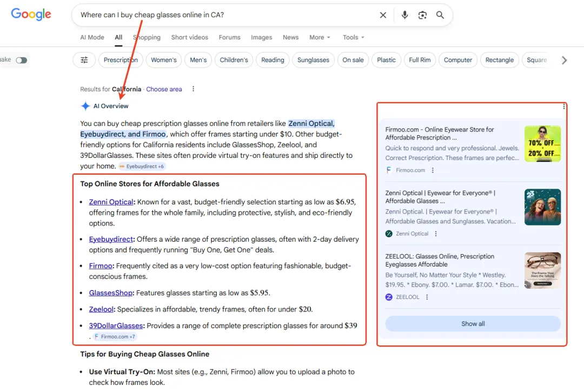Image resolution: width=584 pixels, height=392 pixels.
Task: Click the Firmoo.com favicon in the source card
Action: coord(389,170)
